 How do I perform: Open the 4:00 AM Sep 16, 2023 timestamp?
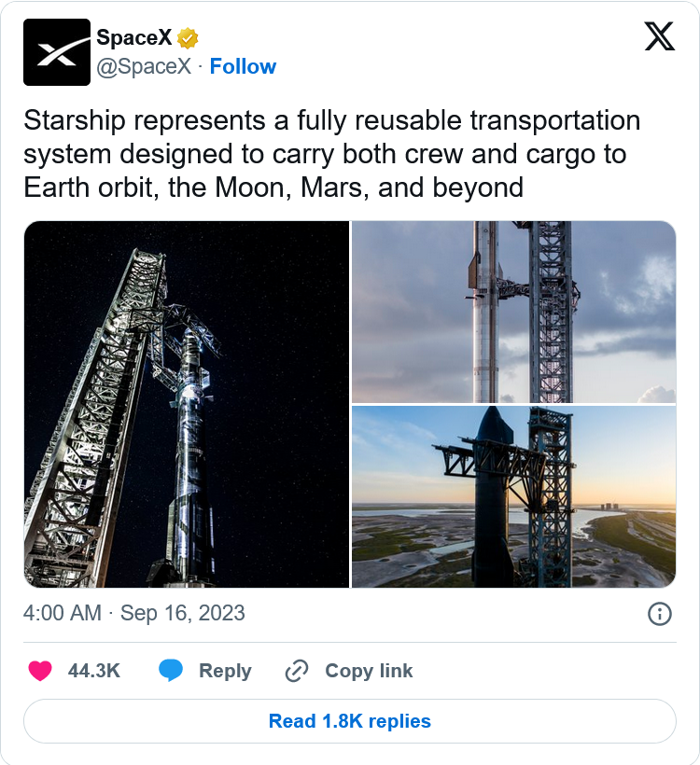pyautogui.click(x=133, y=613)
